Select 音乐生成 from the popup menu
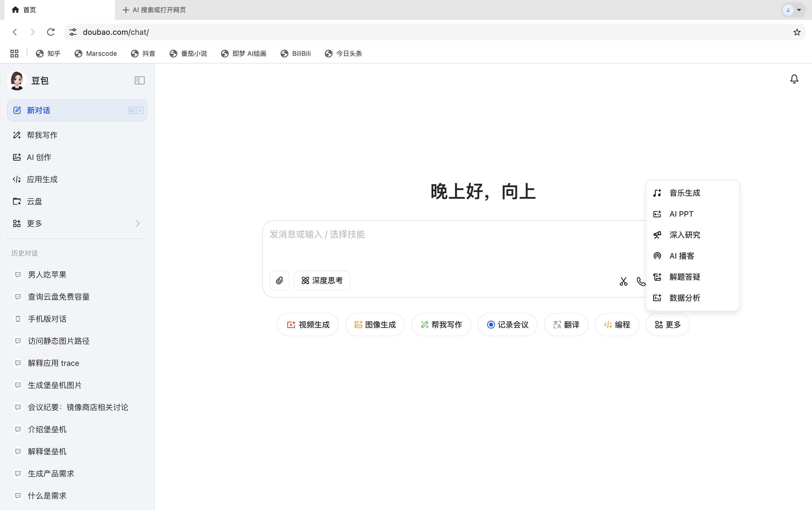This screenshot has width=812, height=510. pos(684,193)
